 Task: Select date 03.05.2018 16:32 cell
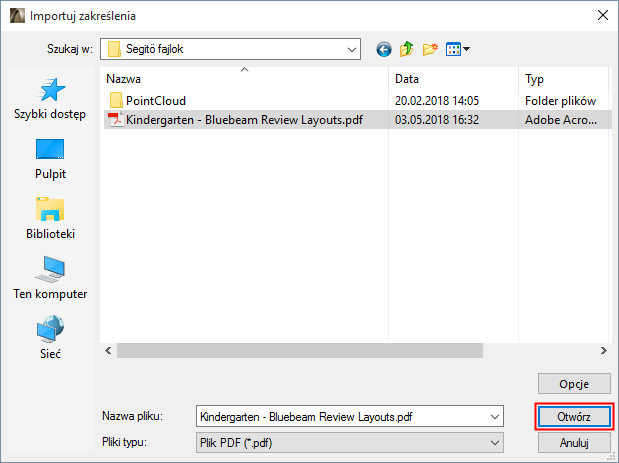437,120
